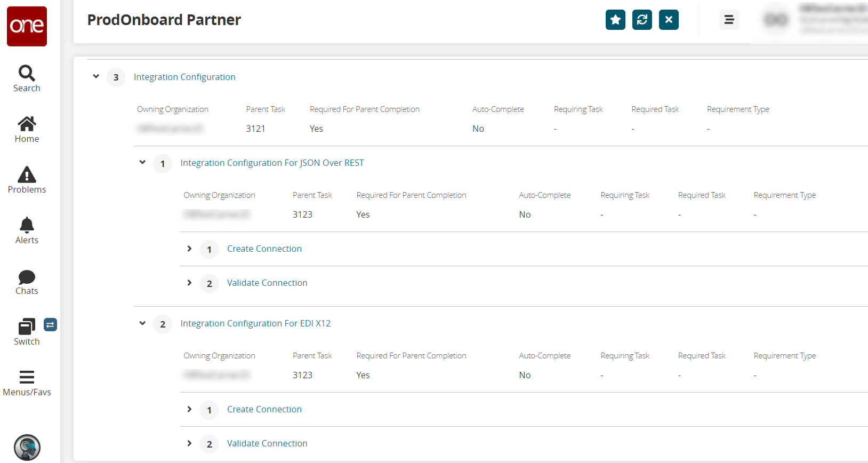Screen dimensions: 868x463
Task: Collapse JSON Over REST configuration
Action: click(x=142, y=162)
